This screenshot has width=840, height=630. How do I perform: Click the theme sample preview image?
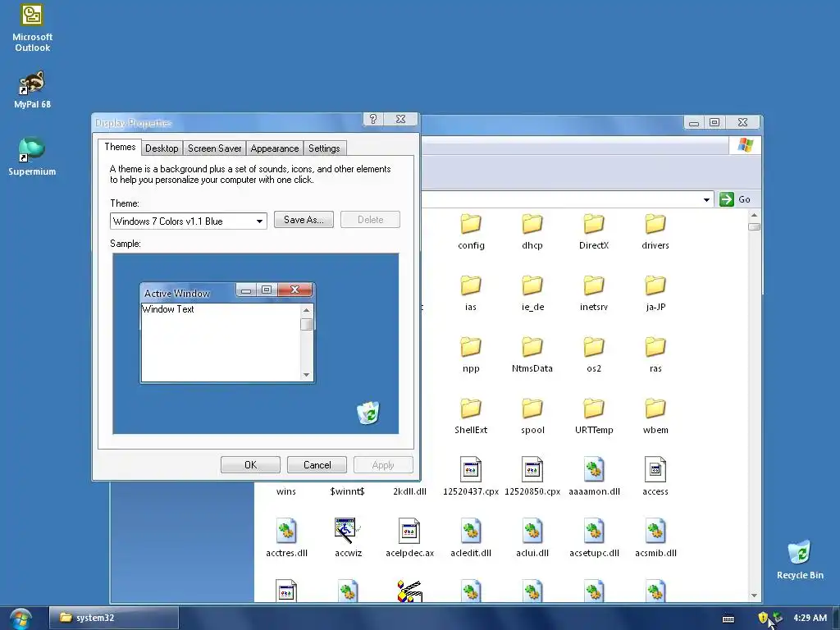tap(256, 344)
